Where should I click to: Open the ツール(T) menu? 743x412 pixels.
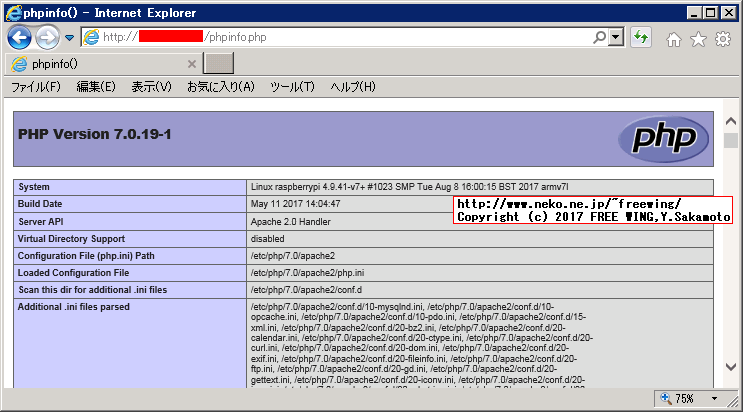[292, 87]
